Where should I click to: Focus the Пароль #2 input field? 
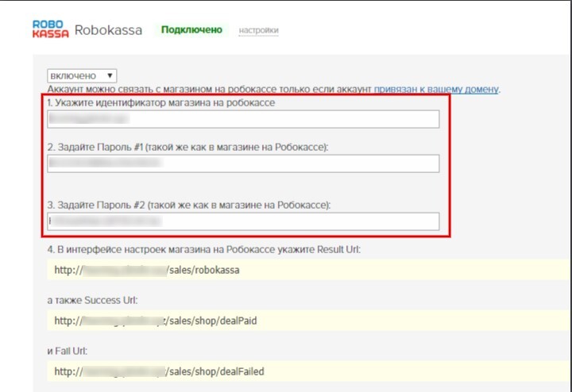tap(243, 221)
